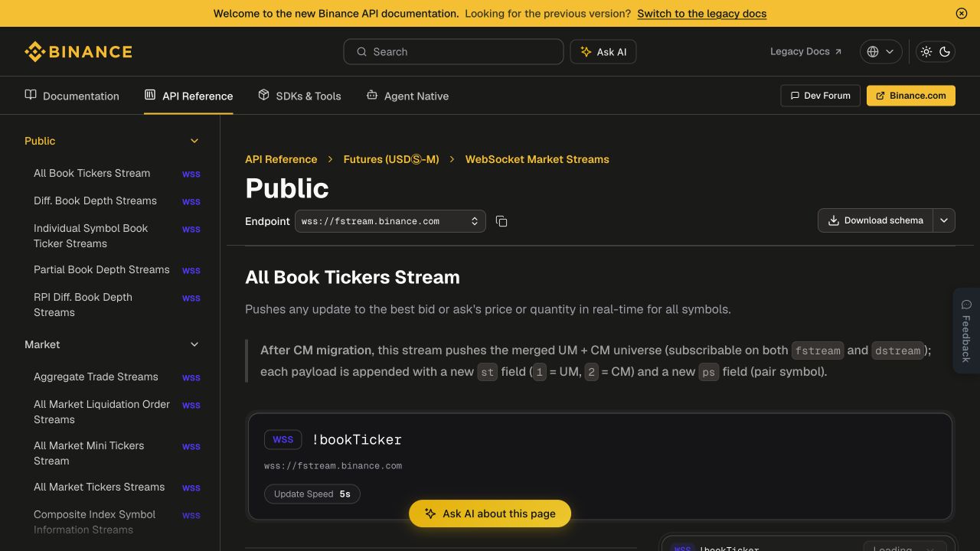
Task: Click WSS tag beside Aggregate Trade Streams
Action: 191,377
